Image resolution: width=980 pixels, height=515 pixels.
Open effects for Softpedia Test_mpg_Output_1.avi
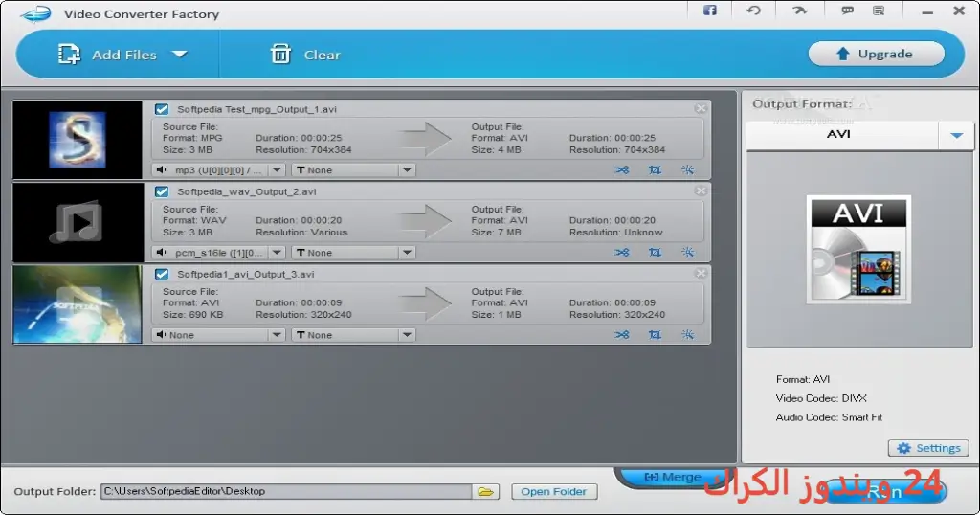[687, 170]
